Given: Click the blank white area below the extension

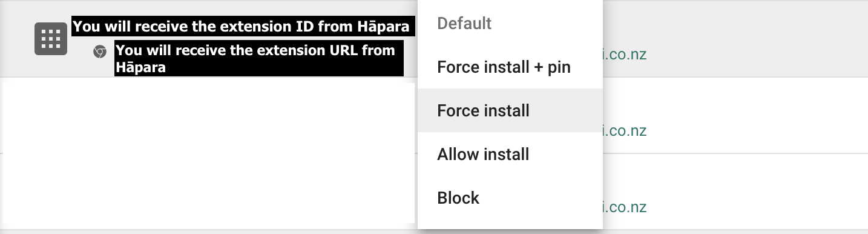Looking at the screenshot, I should click(209, 153).
